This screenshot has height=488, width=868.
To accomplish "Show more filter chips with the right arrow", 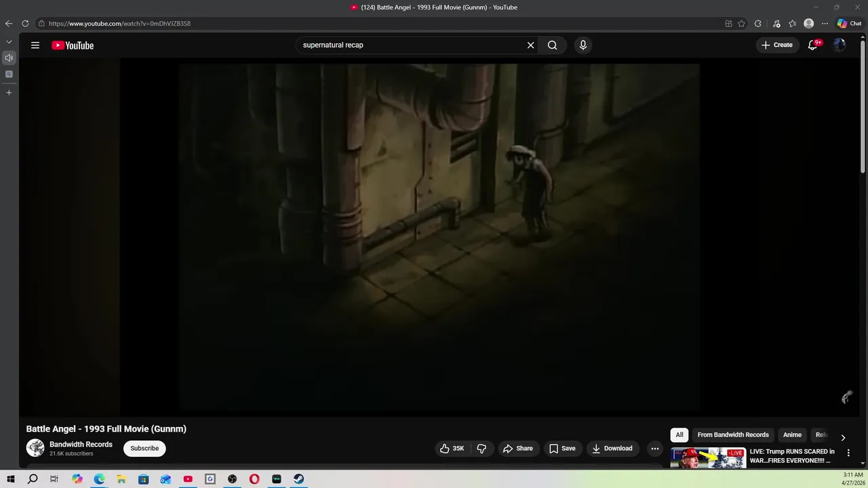I will [x=843, y=438].
